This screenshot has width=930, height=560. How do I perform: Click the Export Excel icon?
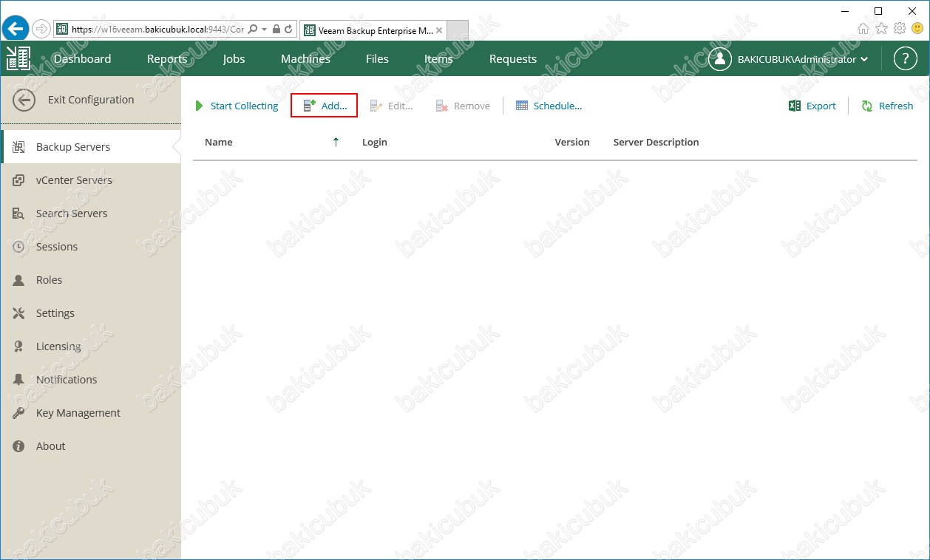[x=795, y=106]
